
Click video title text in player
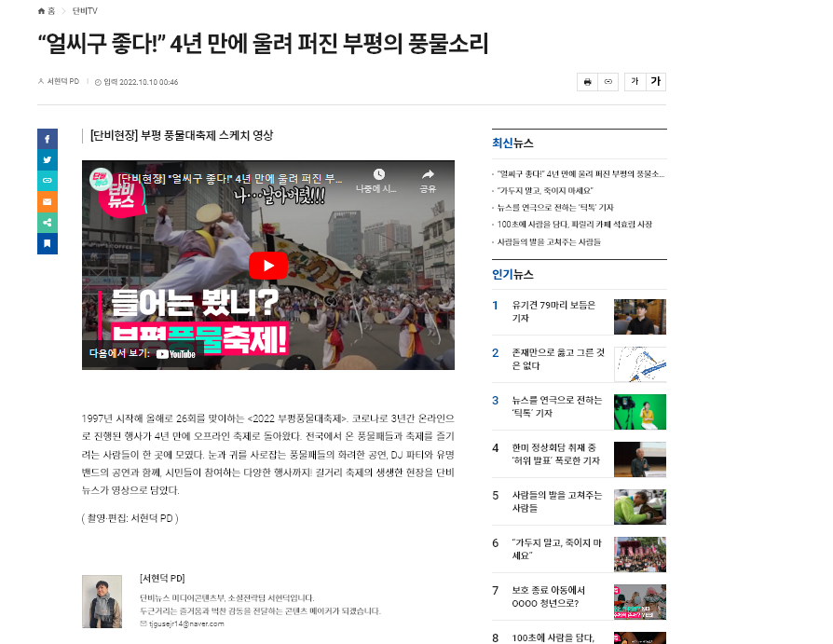(x=230, y=179)
